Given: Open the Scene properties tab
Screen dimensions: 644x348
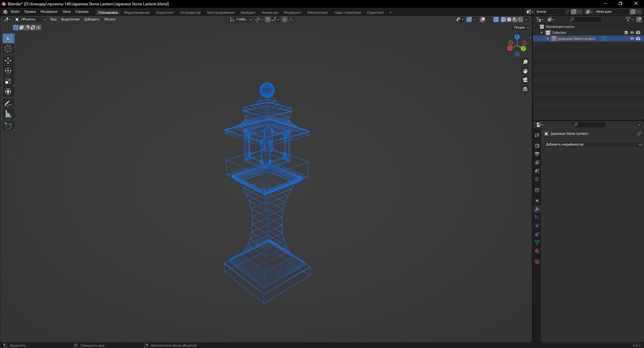Looking at the screenshot, I should click(x=537, y=171).
